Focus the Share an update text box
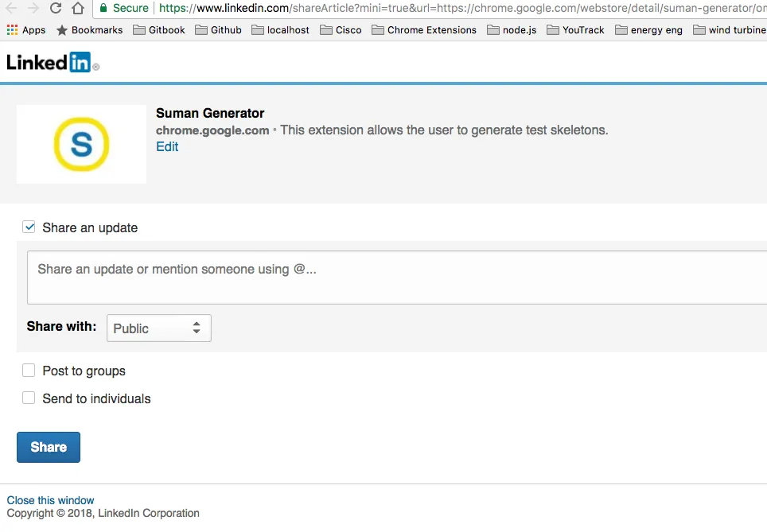 tap(397, 278)
